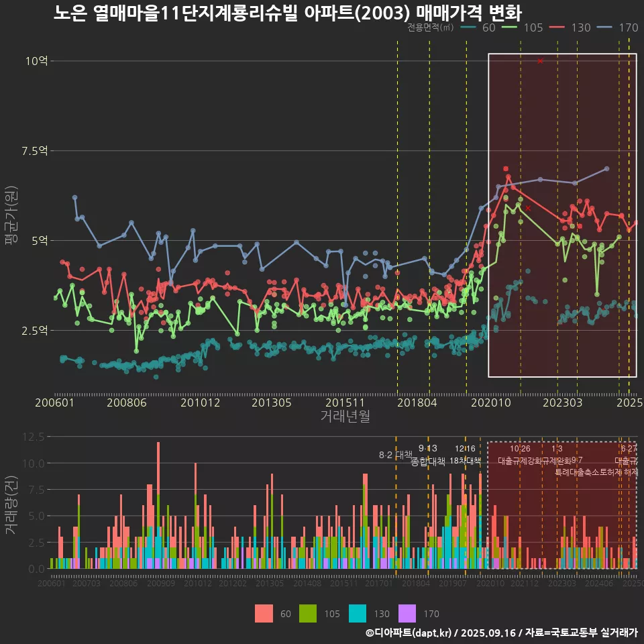
Task: Click the 10·26 annotation label
Action: point(520,449)
